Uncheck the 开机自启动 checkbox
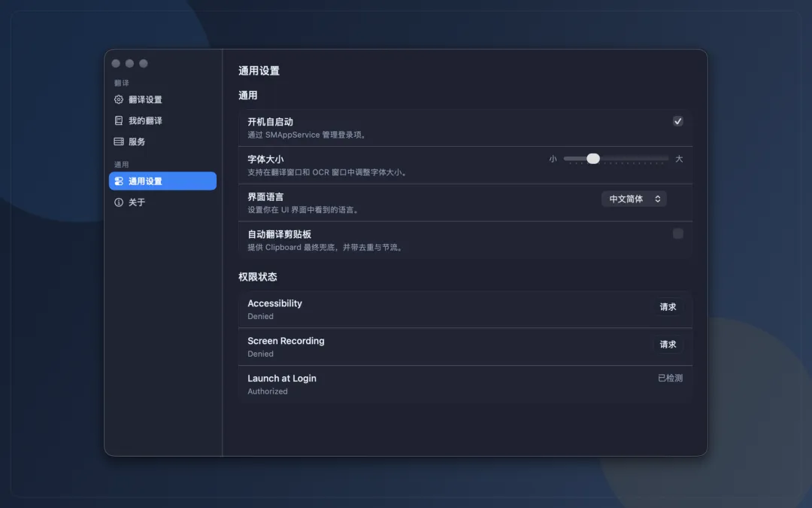 point(677,121)
